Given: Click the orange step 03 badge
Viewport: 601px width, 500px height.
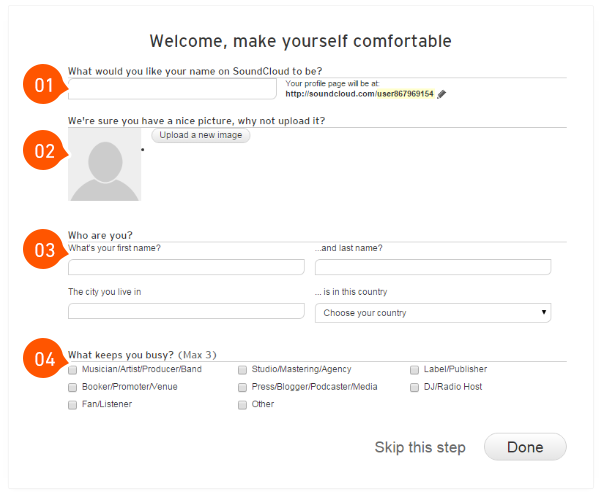Looking at the screenshot, I should pos(43,250).
